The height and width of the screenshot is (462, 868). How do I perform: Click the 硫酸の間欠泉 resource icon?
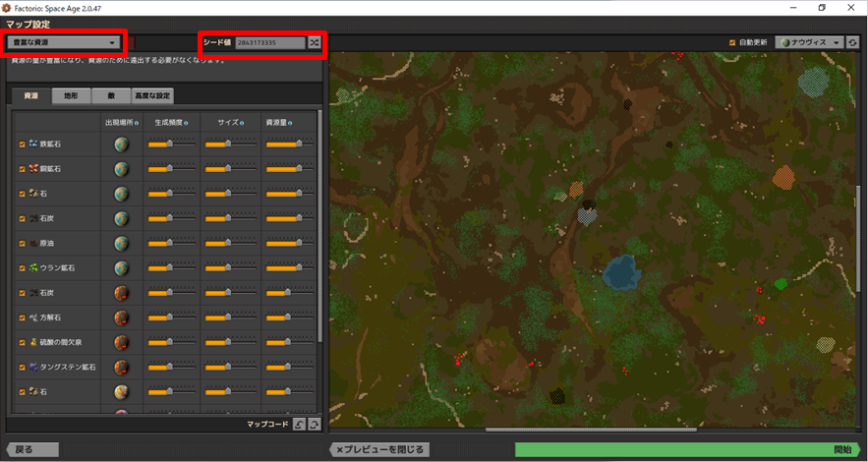(33, 342)
